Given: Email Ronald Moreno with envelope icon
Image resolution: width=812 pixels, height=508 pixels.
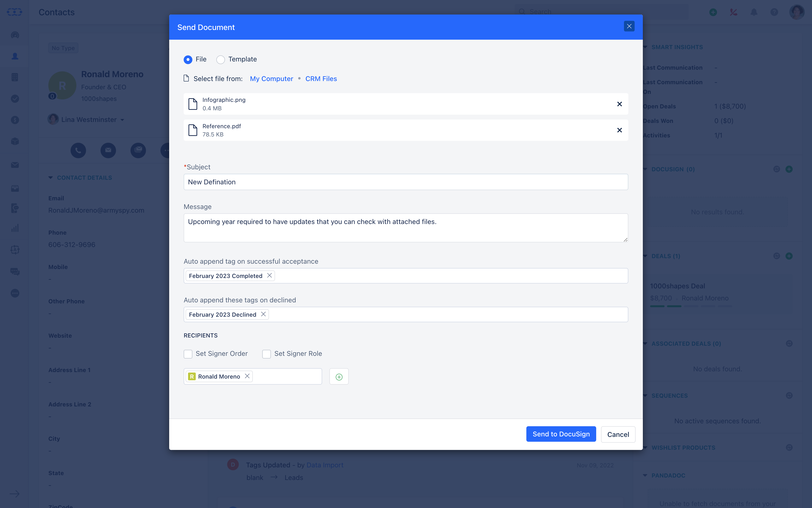Looking at the screenshot, I should click(x=108, y=150).
